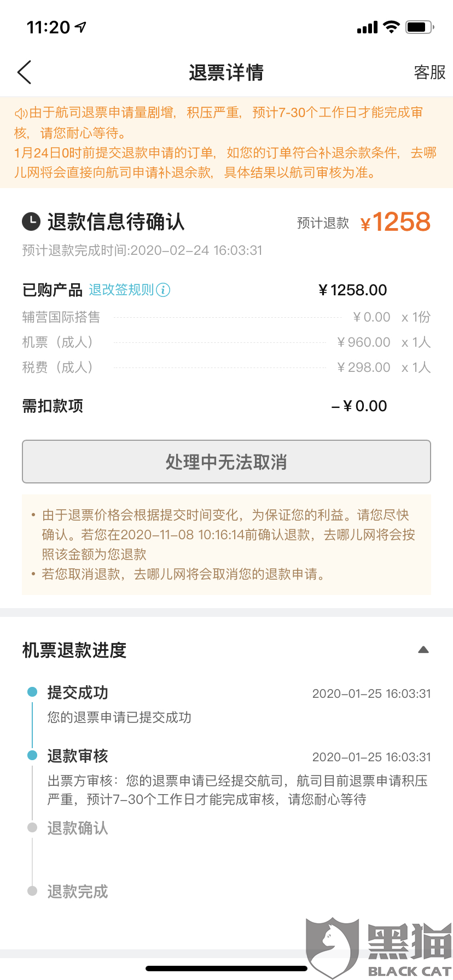Tap the location arrow beside time
The width and height of the screenshot is (453, 980).
(x=80, y=27)
